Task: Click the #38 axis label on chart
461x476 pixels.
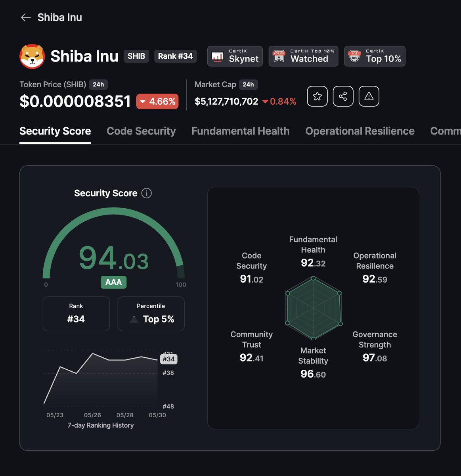Action: pyautogui.click(x=168, y=373)
